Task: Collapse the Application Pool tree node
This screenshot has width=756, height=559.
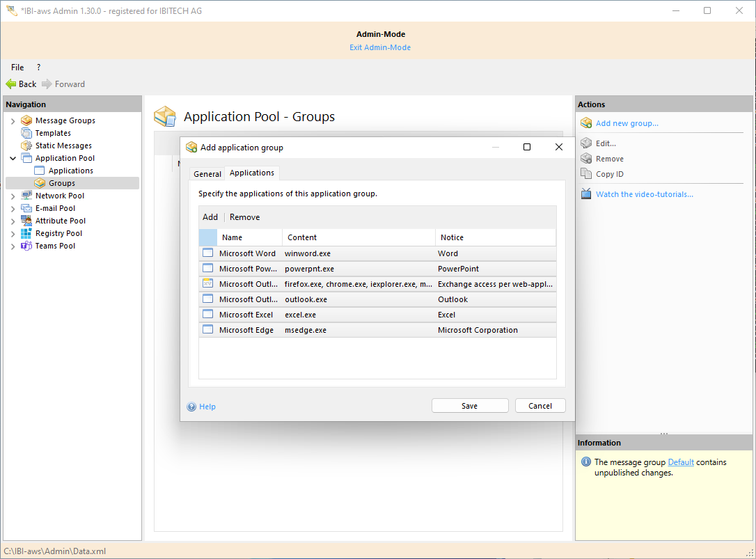Action: coord(13,159)
